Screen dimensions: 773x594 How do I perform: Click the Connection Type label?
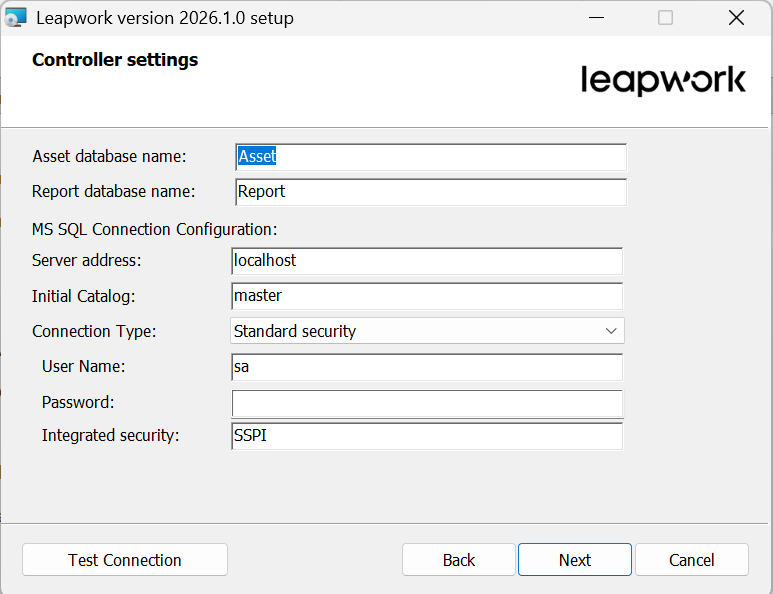tap(94, 331)
